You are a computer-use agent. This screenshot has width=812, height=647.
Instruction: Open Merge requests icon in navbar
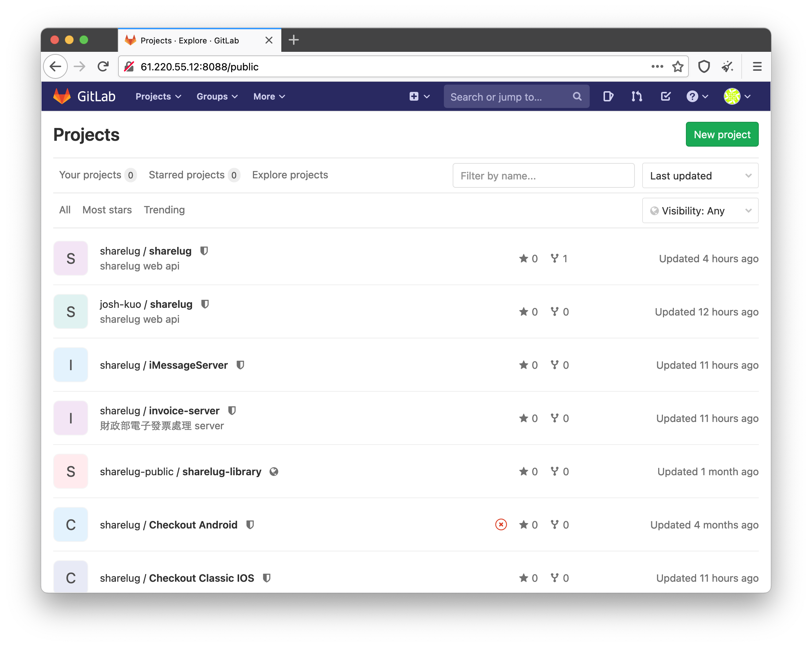click(636, 96)
